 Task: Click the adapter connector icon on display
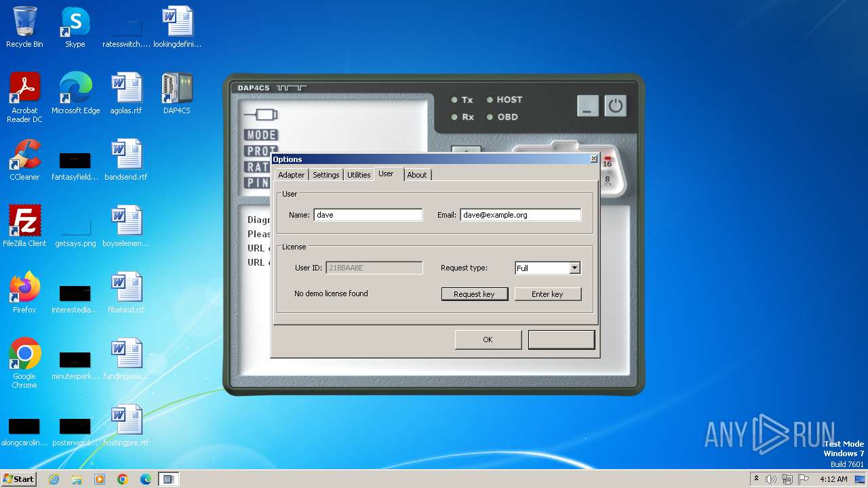coord(261,115)
